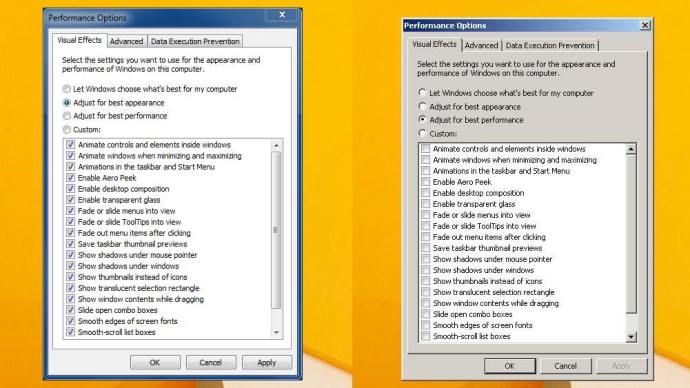Switch to Visual Effects tab in left dialog

pos(80,40)
